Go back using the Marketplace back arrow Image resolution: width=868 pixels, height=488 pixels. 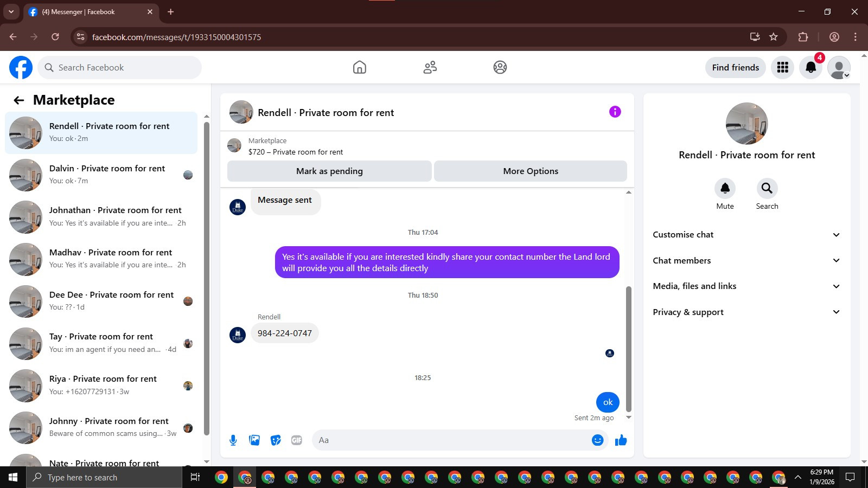pyautogui.click(x=19, y=100)
